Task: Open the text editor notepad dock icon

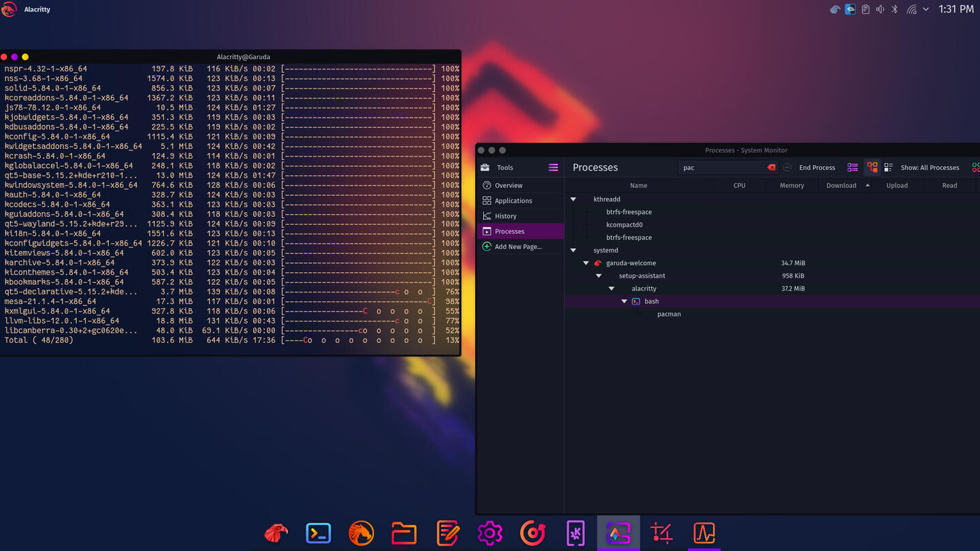Action: tap(447, 533)
